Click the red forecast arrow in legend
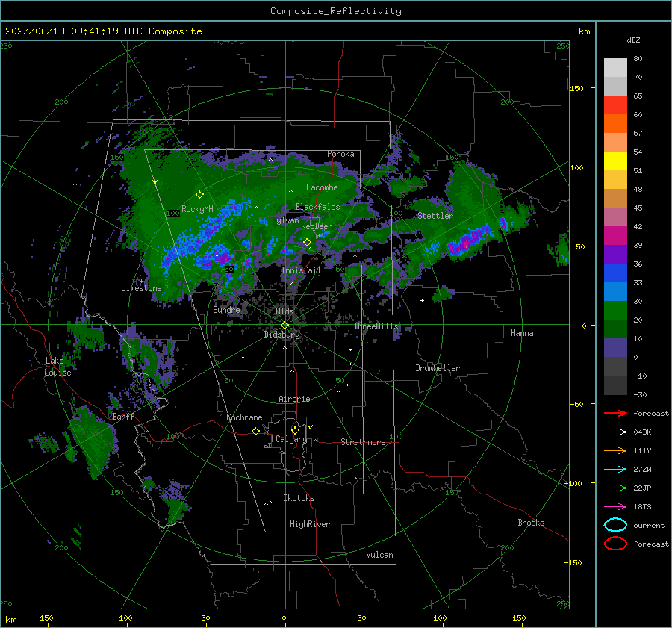672x628 pixels. [x=615, y=413]
